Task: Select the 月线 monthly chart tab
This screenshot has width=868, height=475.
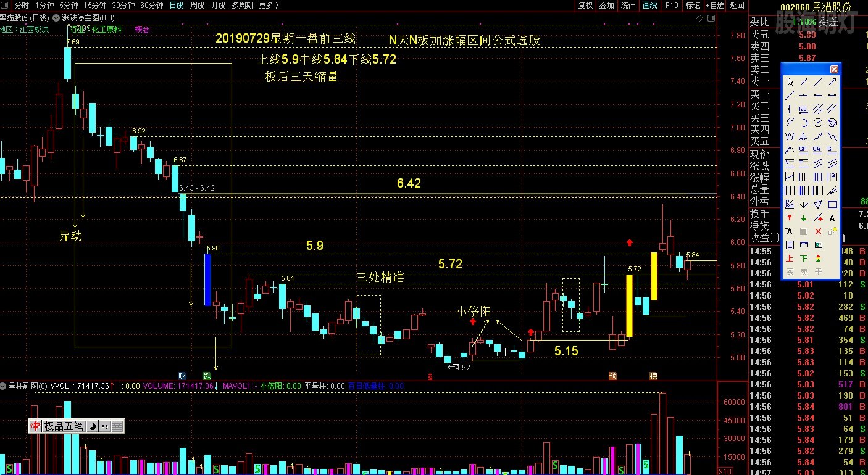Action: 218,5
